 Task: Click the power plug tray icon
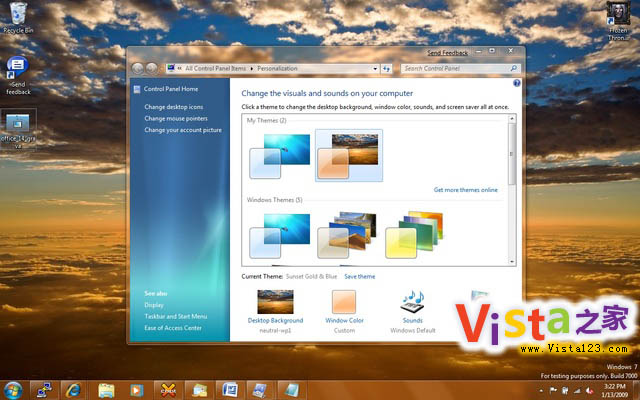(565, 391)
